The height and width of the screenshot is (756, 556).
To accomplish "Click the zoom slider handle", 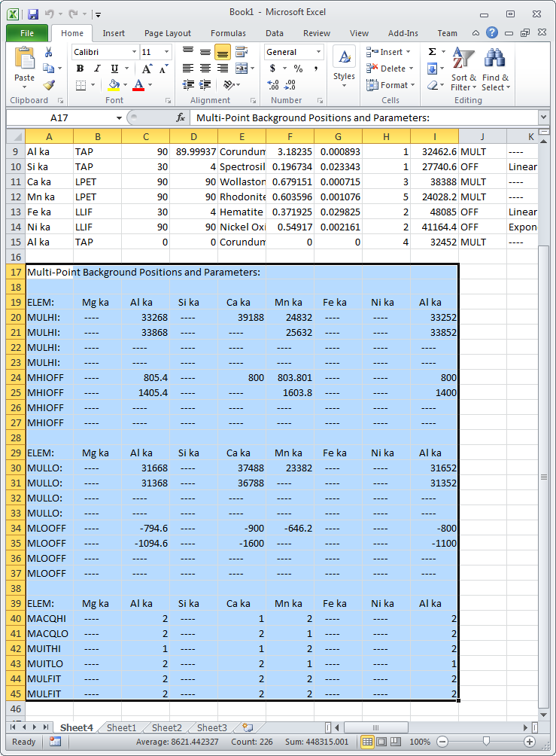I will 486,742.
